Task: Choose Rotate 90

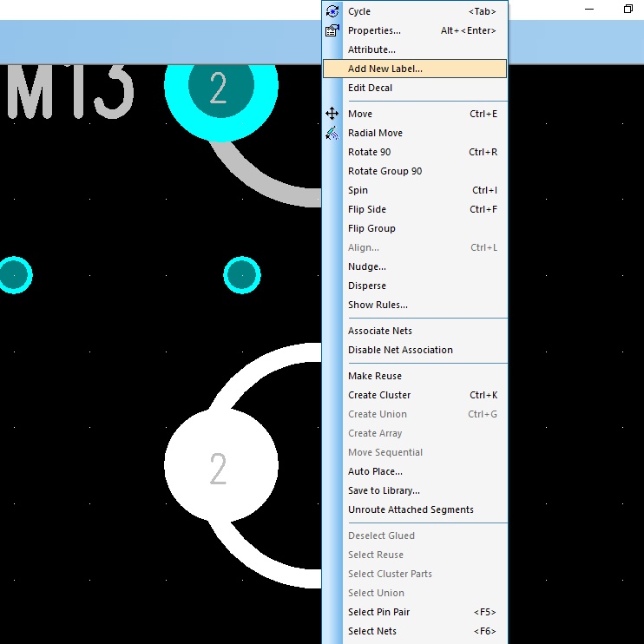Action: [x=415, y=152]
